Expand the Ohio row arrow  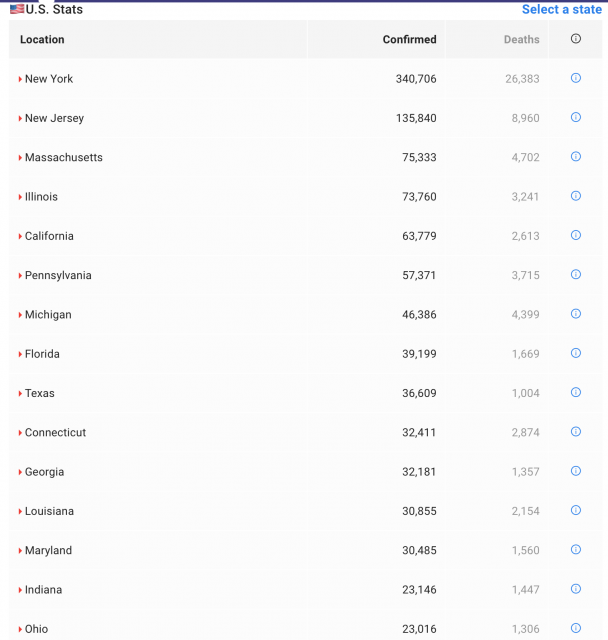tap(20, 629)
